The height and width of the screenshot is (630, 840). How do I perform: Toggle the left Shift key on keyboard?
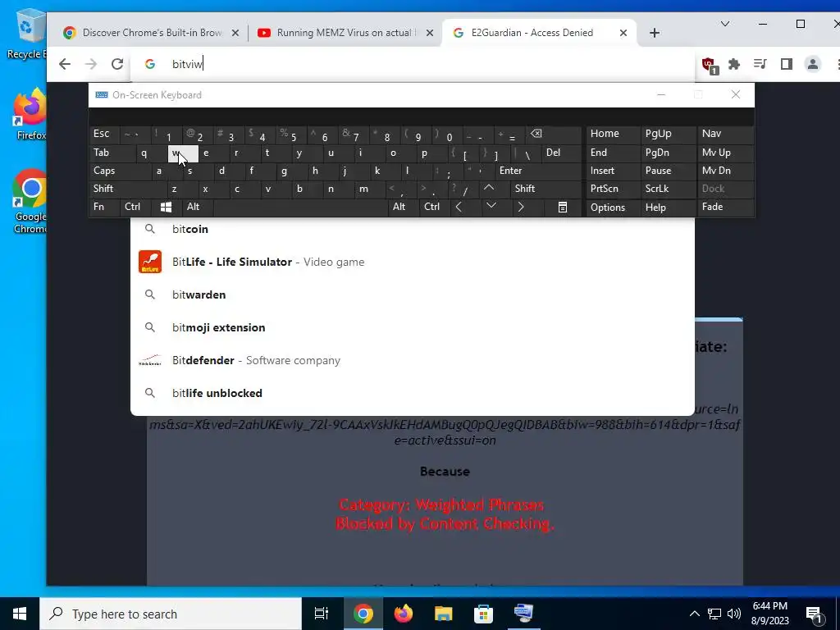pyautogui.click(x=128, y=189)
